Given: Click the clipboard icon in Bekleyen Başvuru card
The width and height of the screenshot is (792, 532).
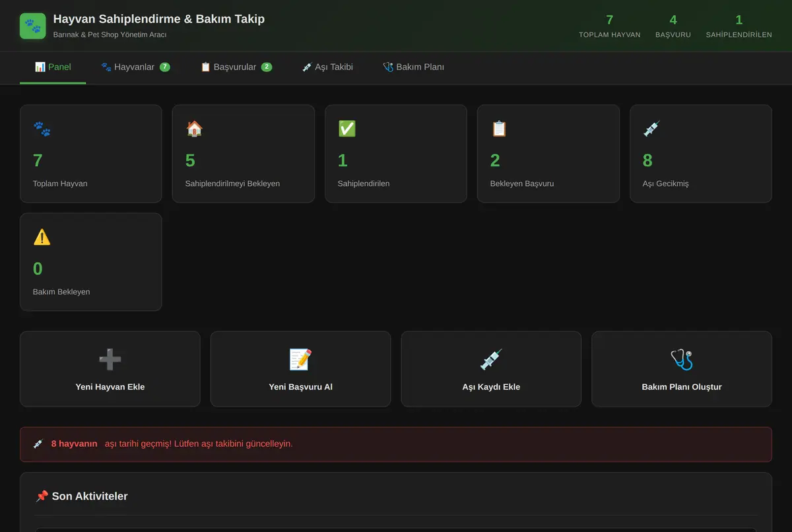Looking at the screenshot, I should [499, 129].
